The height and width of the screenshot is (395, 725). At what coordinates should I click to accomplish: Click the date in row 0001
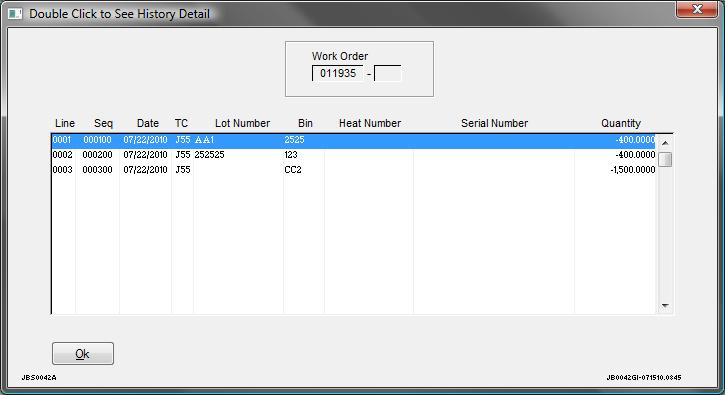(x=145, y=140)
